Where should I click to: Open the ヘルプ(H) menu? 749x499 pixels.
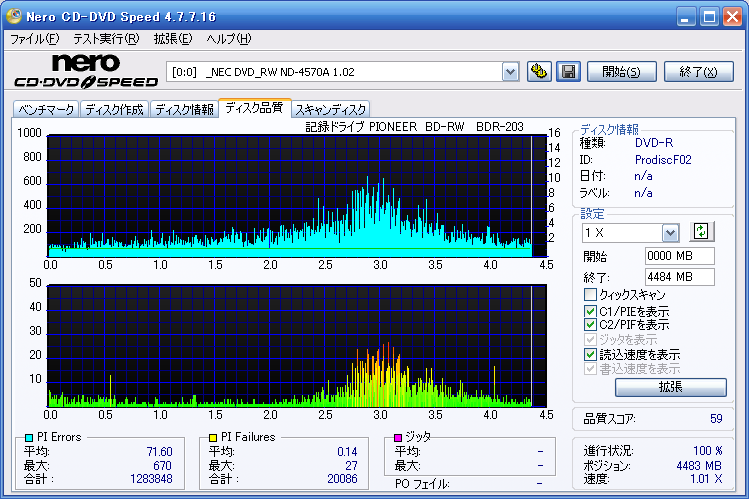point(228,39)
